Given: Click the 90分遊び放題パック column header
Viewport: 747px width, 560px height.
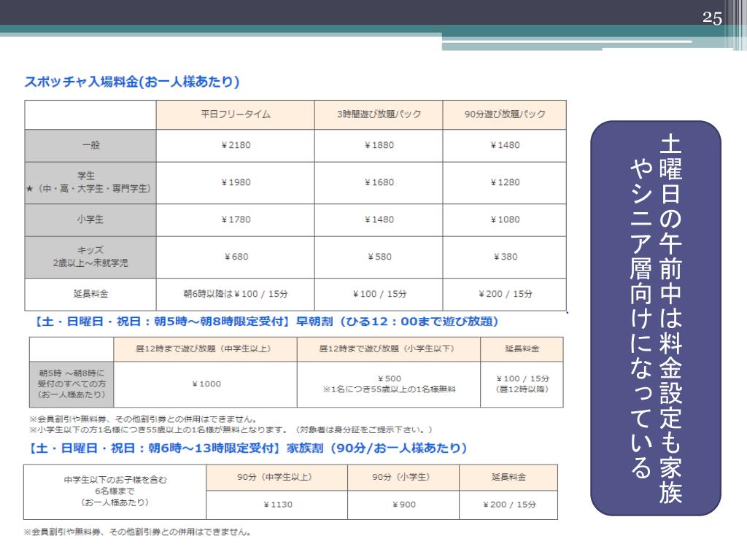Looking at the screenshot, I should 505,114.
